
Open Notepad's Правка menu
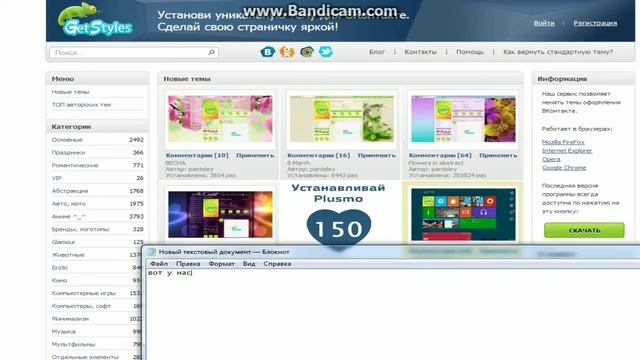188,264
